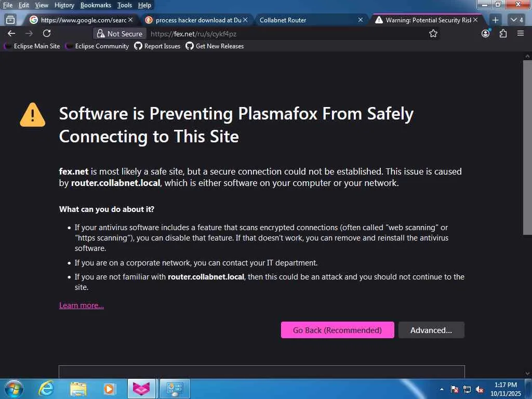The image size is (532, 399).
Task: Open Get New Releases bookmark
Action: coord(215,46)
